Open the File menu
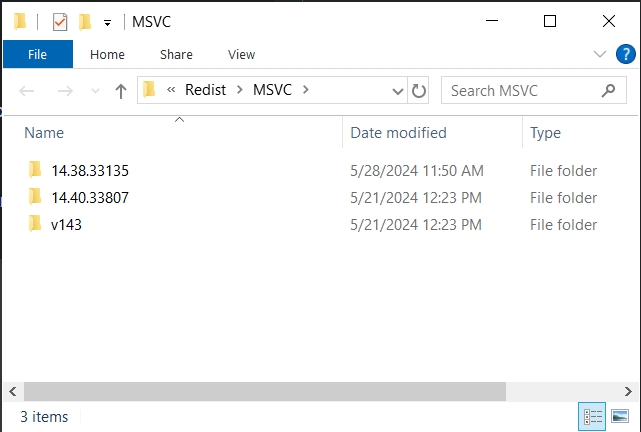The height and width of the screenshot is (432, 641). pos(38,55)
